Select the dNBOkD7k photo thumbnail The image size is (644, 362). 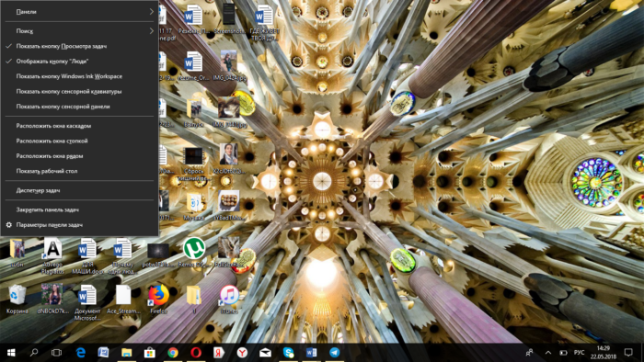pos(52,300)
